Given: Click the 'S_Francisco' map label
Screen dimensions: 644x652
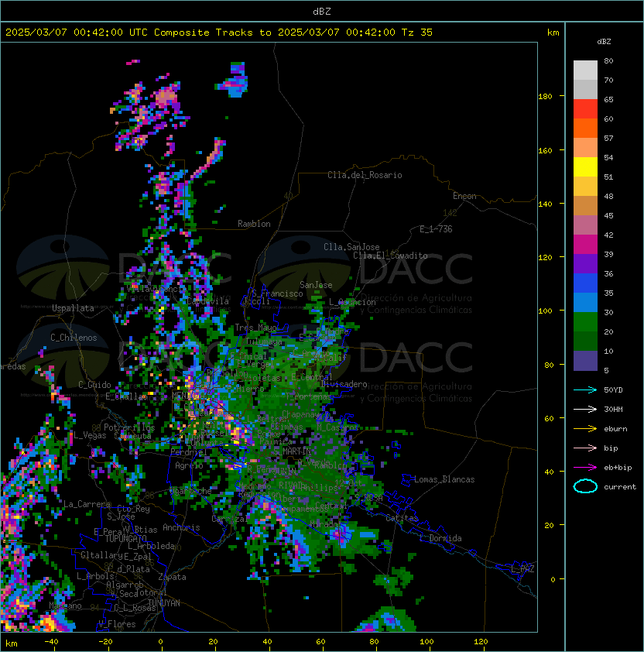Looking at the screenshot, I should 277,293.
